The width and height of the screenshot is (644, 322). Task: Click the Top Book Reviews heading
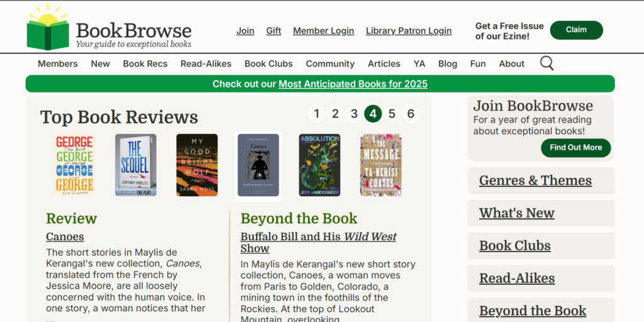click(x=119, y=117)
